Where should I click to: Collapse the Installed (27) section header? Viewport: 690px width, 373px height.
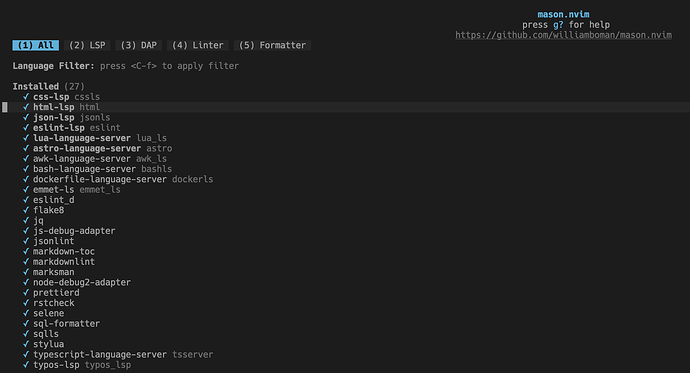[x=48, y=87]
